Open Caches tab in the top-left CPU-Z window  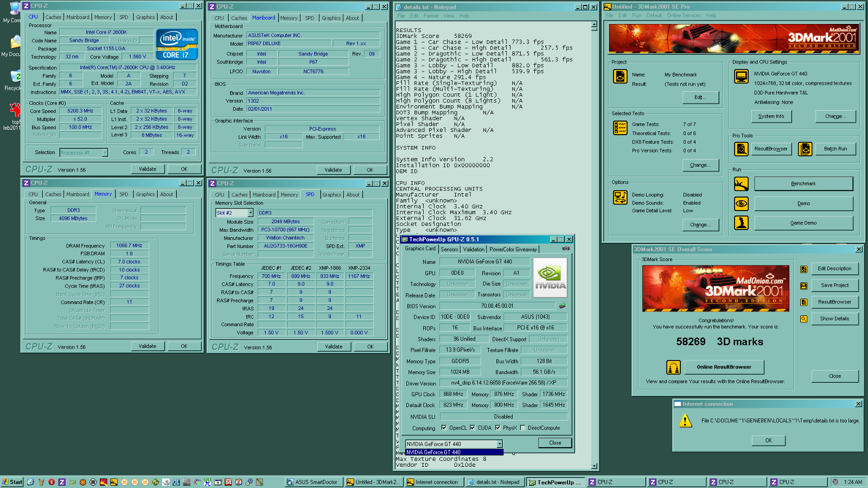(53, 17)
